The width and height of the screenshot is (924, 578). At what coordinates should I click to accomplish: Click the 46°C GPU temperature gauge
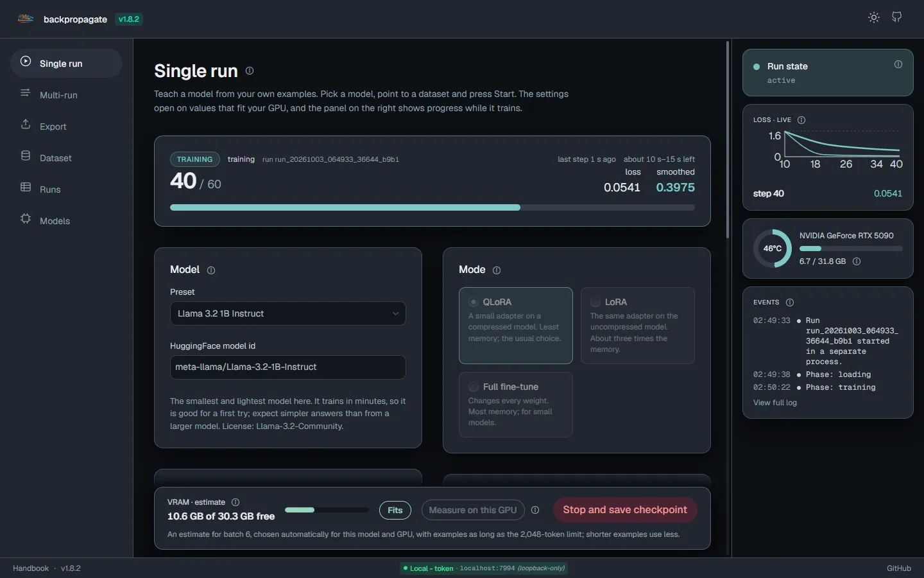[773, 249]
